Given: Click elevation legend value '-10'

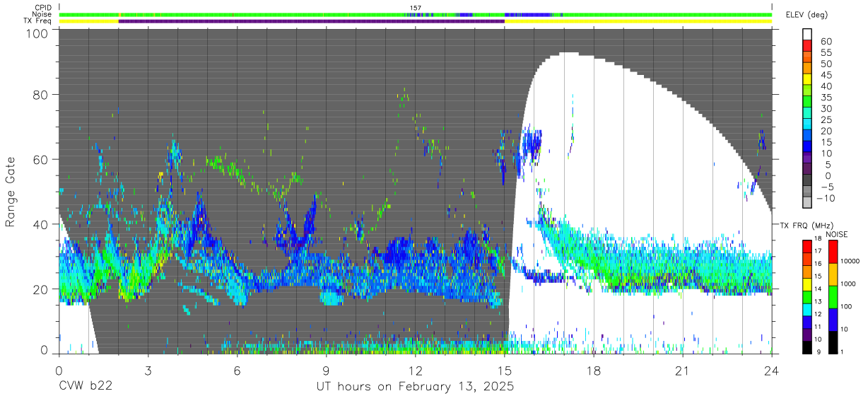Looking at the screenshot, I should tap(824, 198).
